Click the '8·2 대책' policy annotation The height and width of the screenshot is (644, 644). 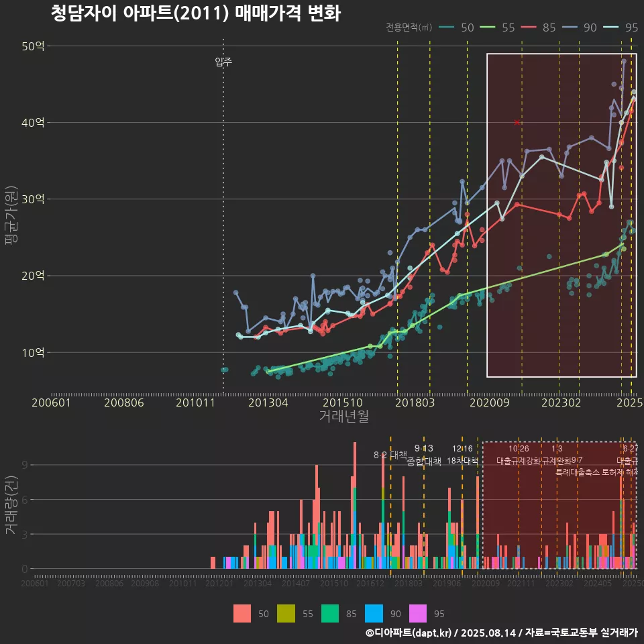click(390, 455)
